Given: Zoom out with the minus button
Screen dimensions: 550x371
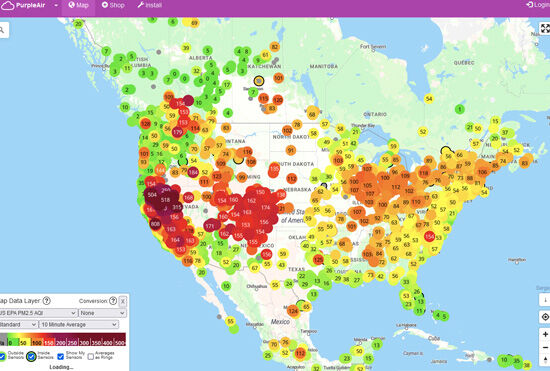Looking at the screenshot, I should [x=545, y=348].
